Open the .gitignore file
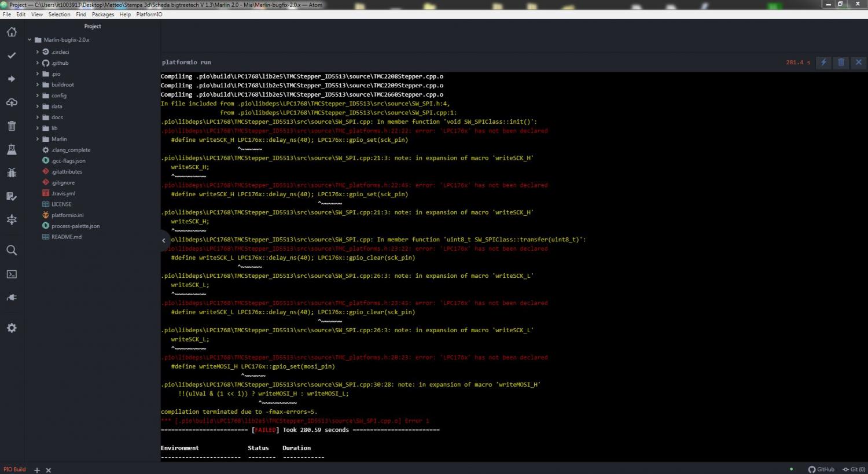 tap(63, 183)
